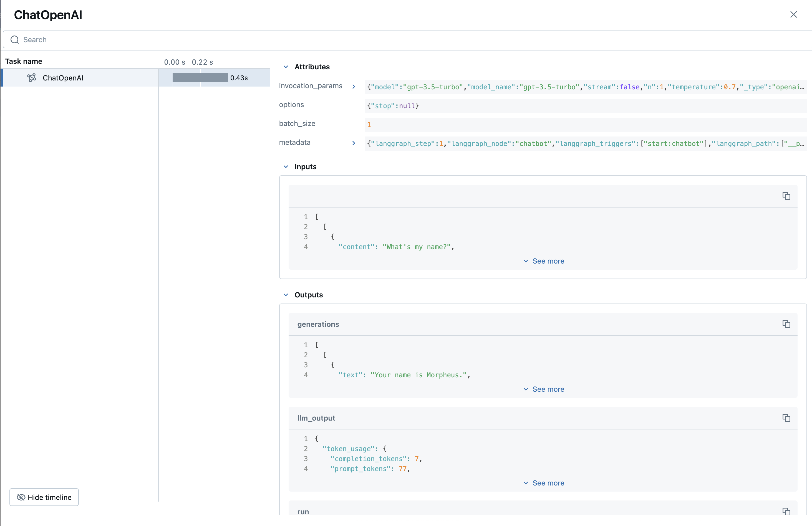Viewport: 812px width, 526px height.
Task: Toggle visibility of the Attributes section
Action: coord(286,67)
